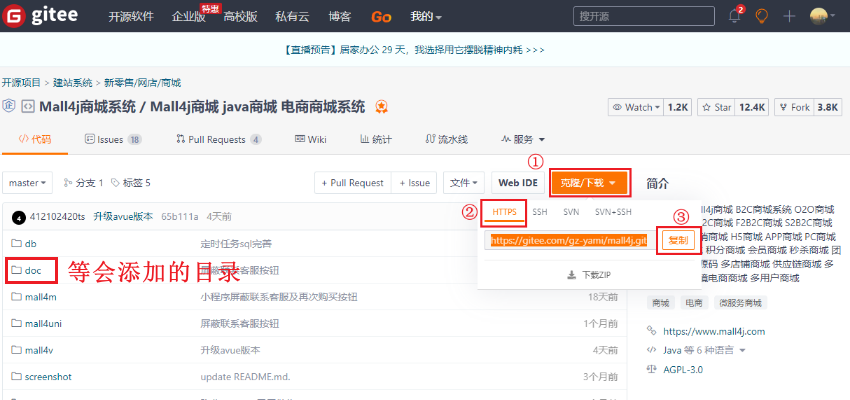Viewport: 850px width, 400px height.
Task: Select the HTTPS clone tab
Action: (x=504, y=212)
